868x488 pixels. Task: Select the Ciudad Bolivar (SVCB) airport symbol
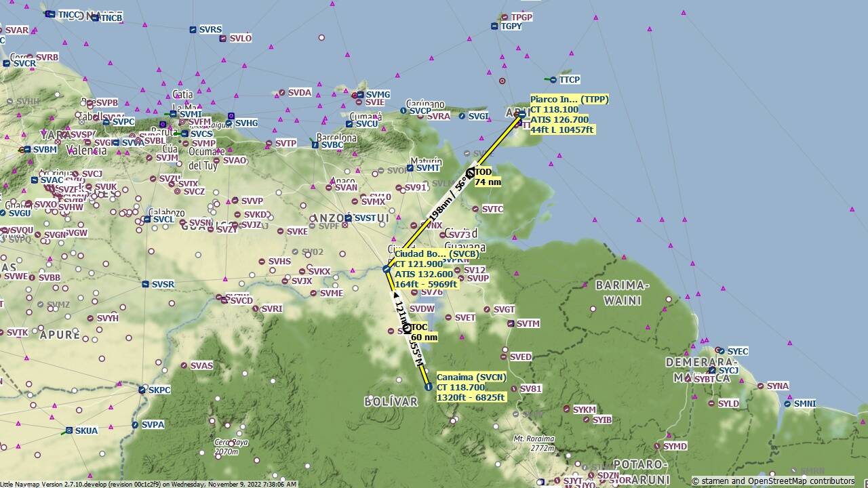[x=386, y=269]
